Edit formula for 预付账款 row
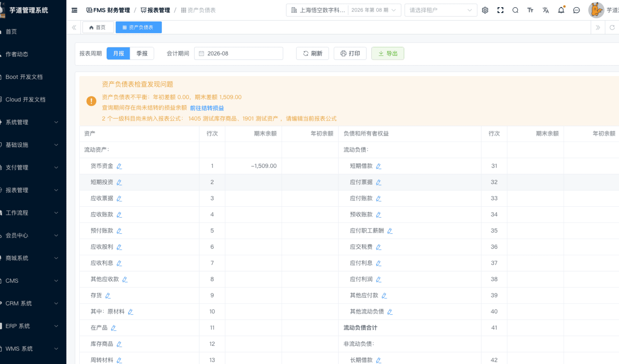 tap(119, 231)
